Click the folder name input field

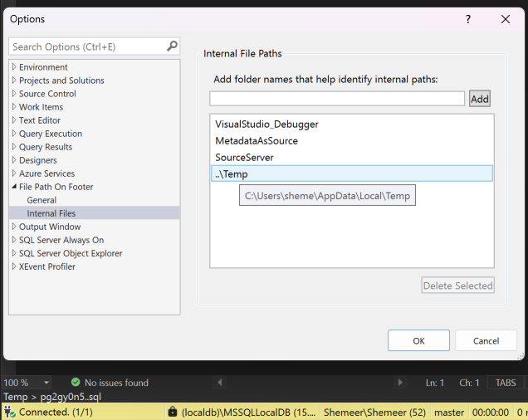point(337,99)
